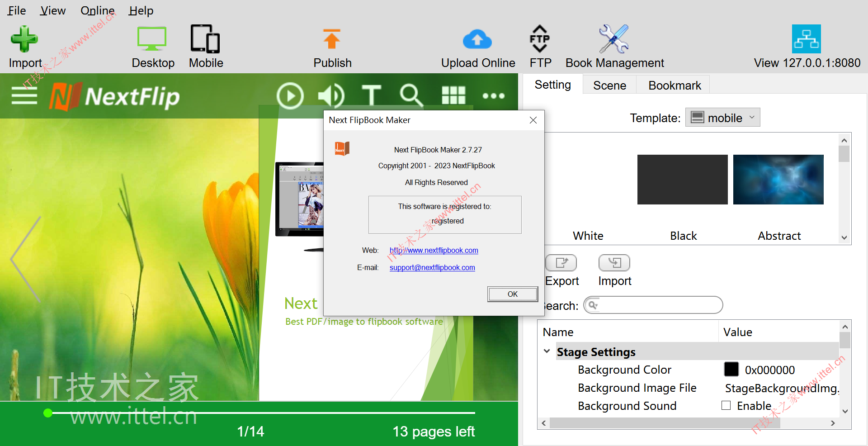The image size is (868, 446).
Task: Click the Value column header
Action: point(779,332)
